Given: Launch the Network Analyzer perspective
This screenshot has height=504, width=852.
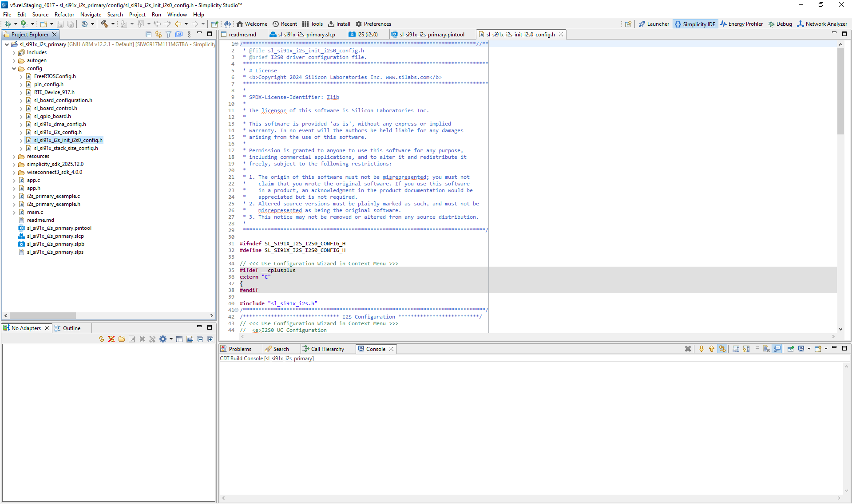Looking at the screenshot, I should tap(822, 24).
